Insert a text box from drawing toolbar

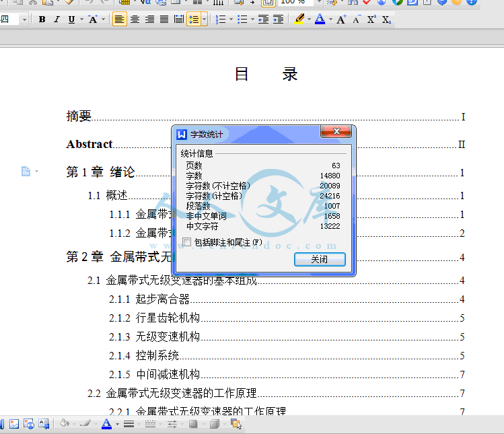pyautogui.click(x=43, y=424)
